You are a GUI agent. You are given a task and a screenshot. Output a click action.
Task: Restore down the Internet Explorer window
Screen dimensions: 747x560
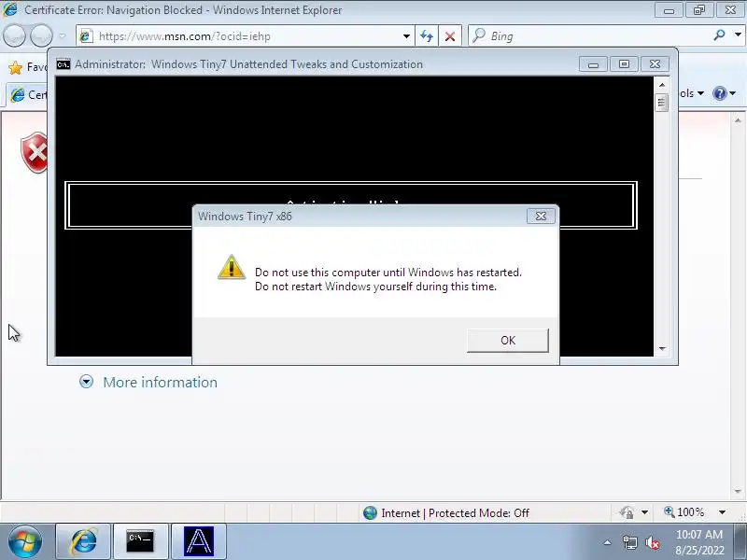point(699,10)
